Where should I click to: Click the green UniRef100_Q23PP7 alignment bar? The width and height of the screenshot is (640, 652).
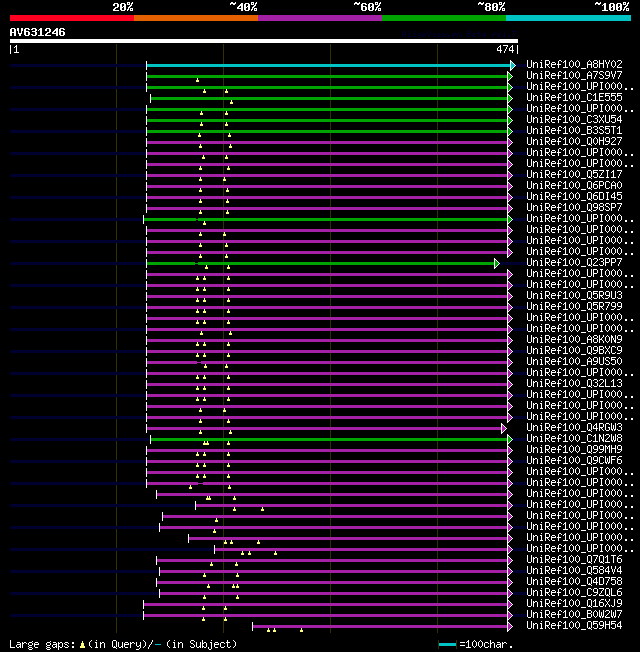coord(320,264)
